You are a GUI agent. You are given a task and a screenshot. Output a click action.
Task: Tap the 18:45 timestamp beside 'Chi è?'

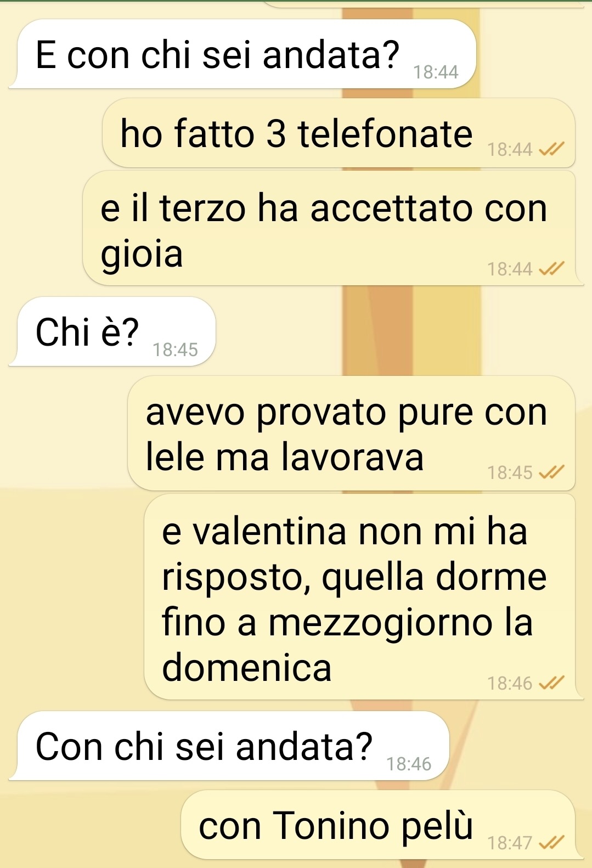pyautogui.click(x=175, y=350)
